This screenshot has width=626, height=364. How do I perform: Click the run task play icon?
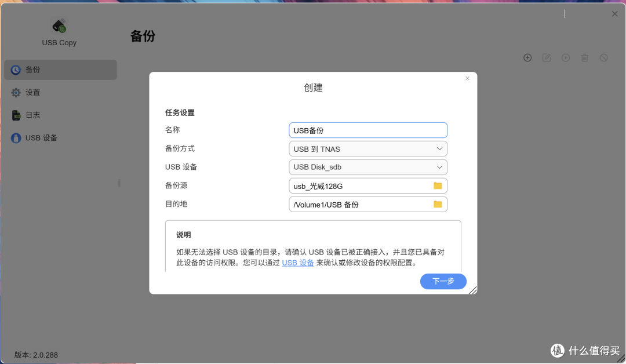(x=566, y=58)
